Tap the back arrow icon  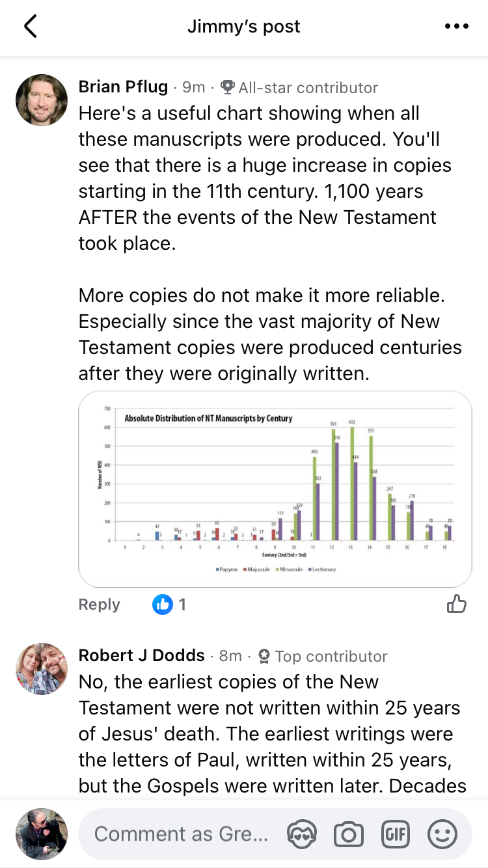pyautogui.click(x=30, y=27)
